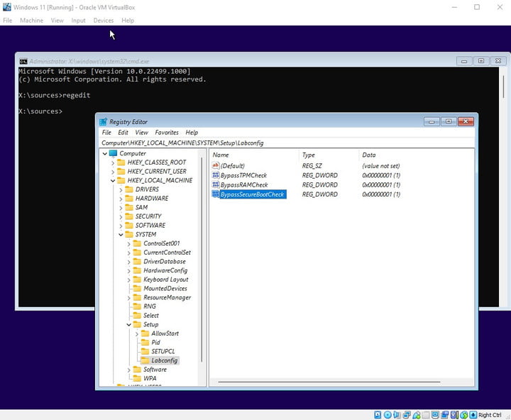The image size is (511, 420).
Task: Minimize the Registry Editor window
Action: [x=432, y=121]
